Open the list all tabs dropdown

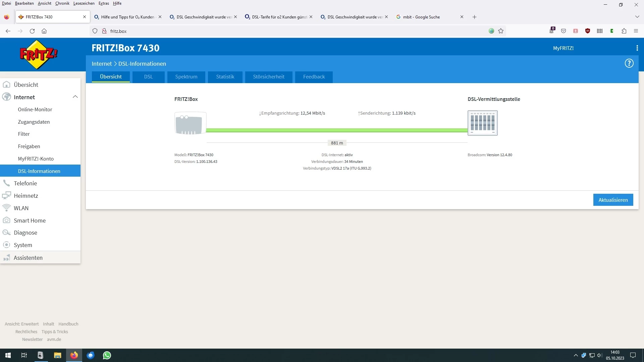[x=637, y=17]
